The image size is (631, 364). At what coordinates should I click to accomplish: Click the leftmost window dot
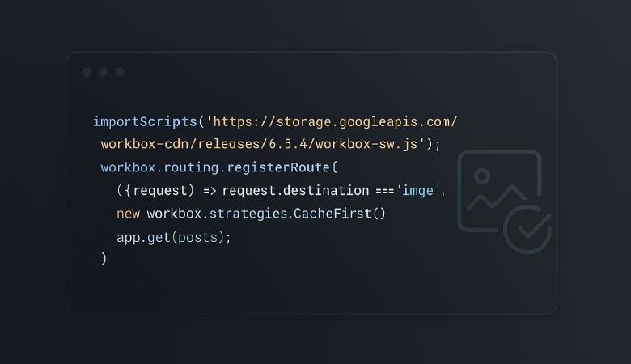pos(87,72)
